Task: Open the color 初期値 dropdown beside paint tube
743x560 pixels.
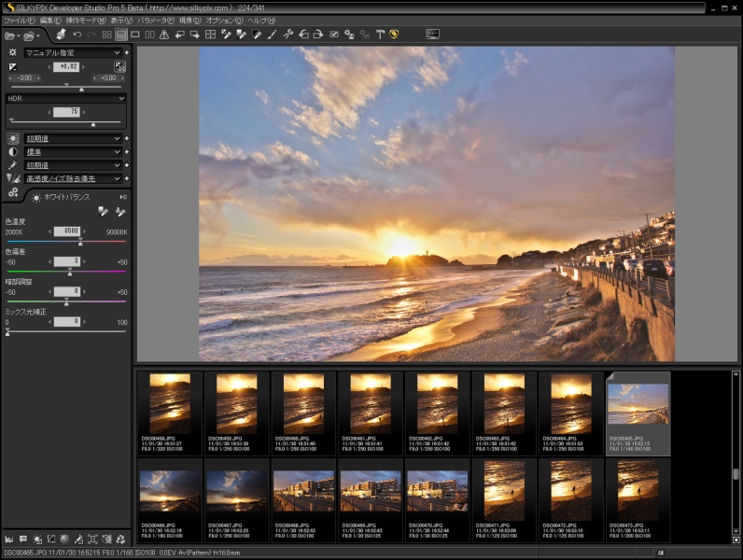Action: (x=73, y=165)
